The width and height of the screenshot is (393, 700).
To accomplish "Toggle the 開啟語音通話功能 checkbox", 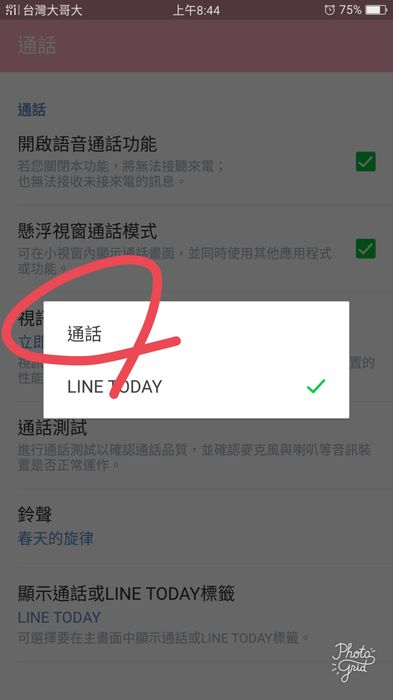I will 365,162.
